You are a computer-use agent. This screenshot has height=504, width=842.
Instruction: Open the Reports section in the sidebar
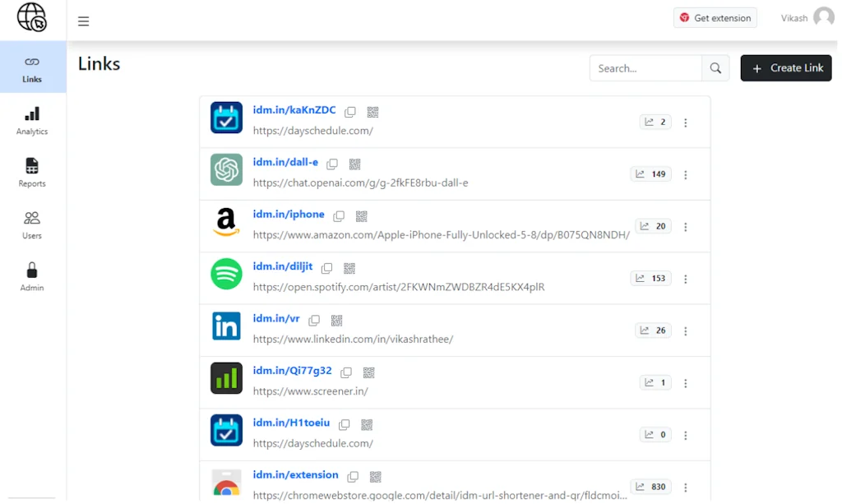(x=31, y=172)
